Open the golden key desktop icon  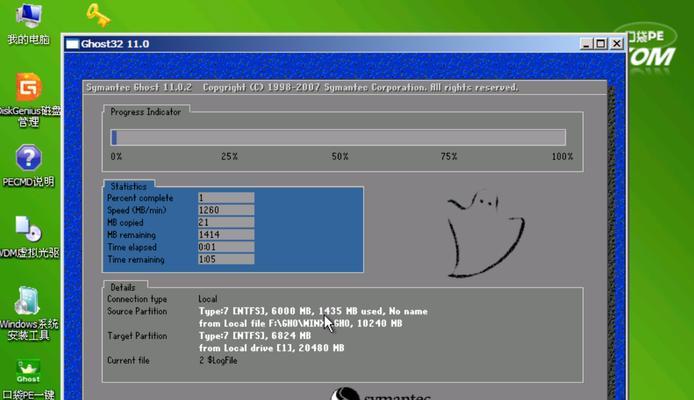pos(98,15)
